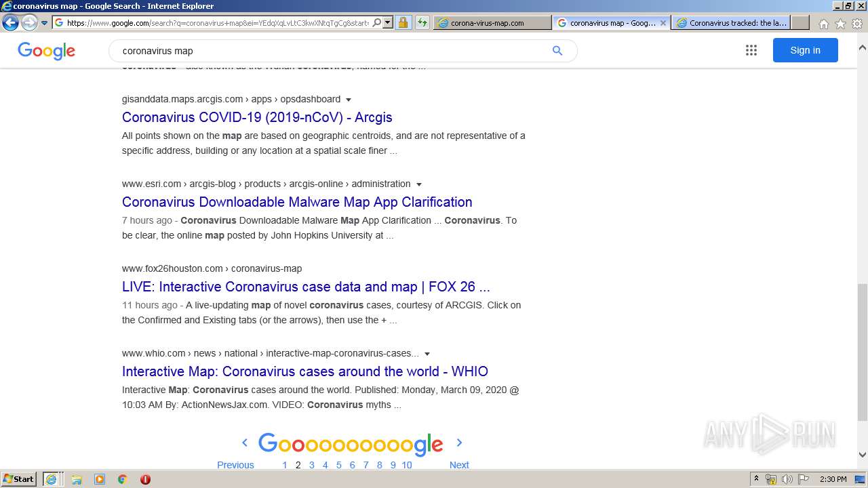Open the recent pages dropdown arrow
This screenshot has height=488, width=868.
pyautogui.click(x=45, y=23)
